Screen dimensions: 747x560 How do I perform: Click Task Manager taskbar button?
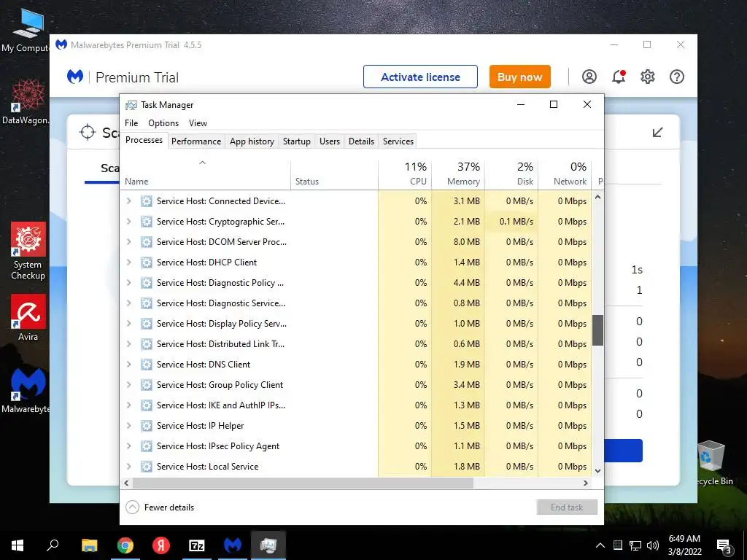pos(268,545)
